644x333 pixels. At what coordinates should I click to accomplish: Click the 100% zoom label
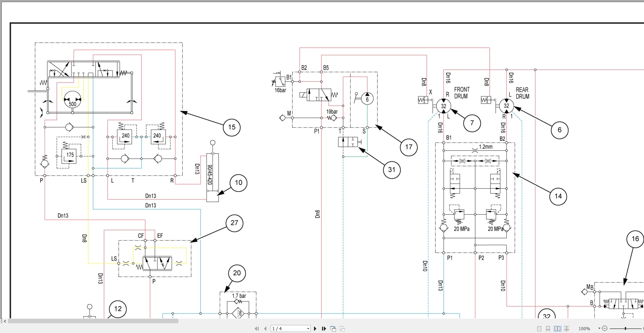pos(585,328)
